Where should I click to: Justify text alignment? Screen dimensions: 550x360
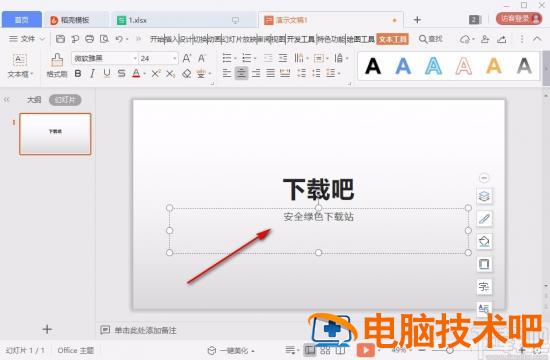270,73
